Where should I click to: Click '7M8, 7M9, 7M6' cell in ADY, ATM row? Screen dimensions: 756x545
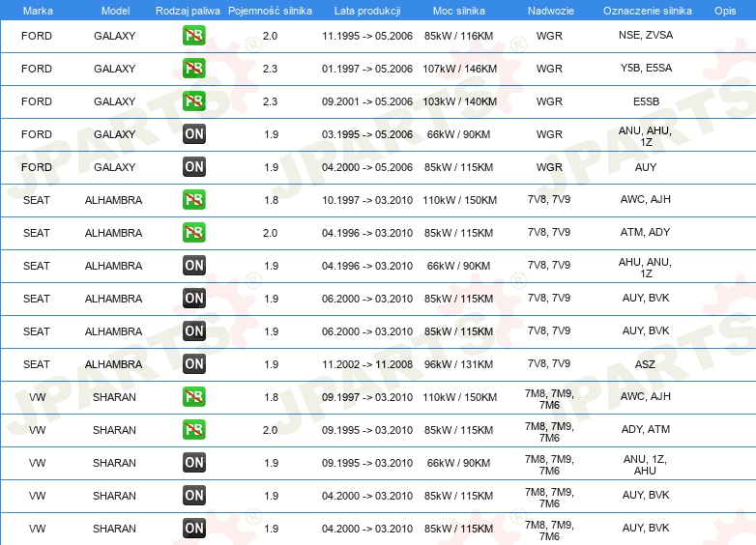coord(549,432)
